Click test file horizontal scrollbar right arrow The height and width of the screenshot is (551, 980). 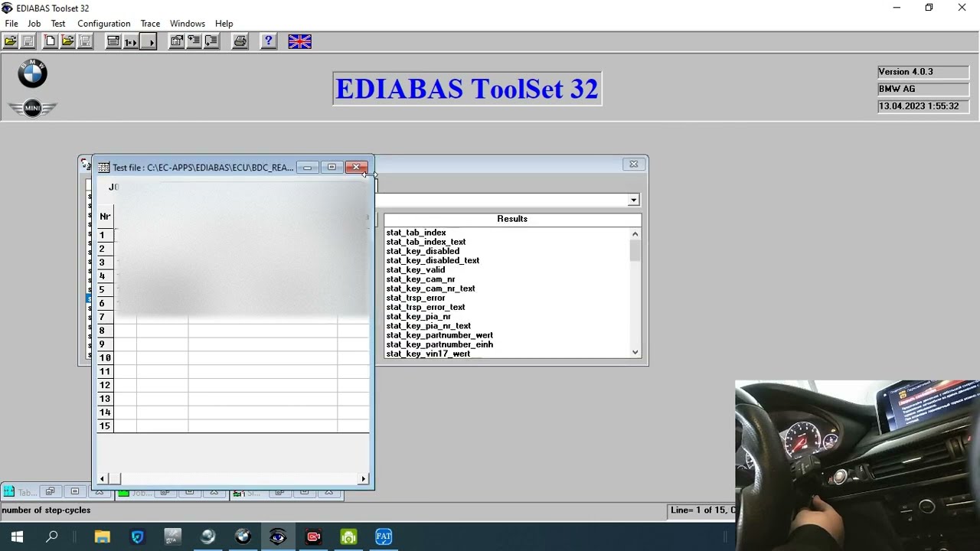tap(364, 479)
